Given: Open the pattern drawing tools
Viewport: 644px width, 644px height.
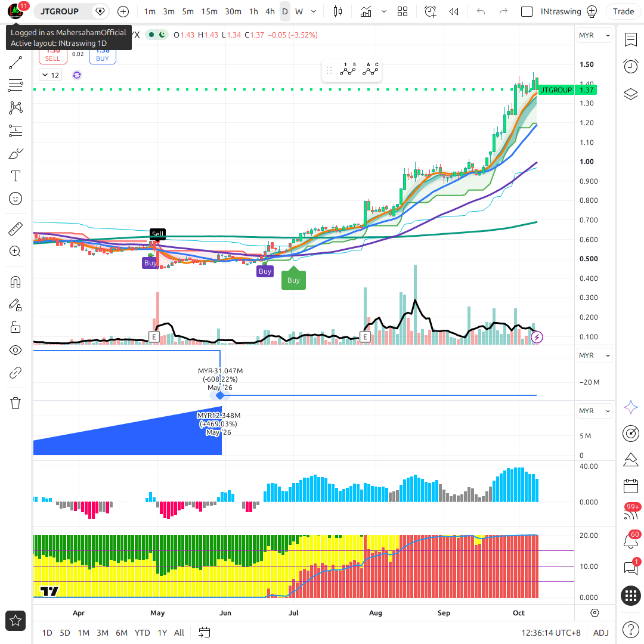Looking at the screenshot, I should pyautogui.click(x=16, y=108).
